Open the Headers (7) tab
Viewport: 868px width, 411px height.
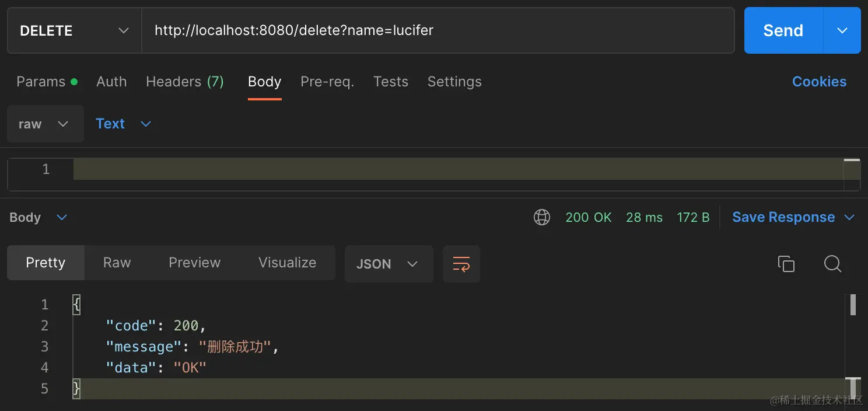coord(185,82)
